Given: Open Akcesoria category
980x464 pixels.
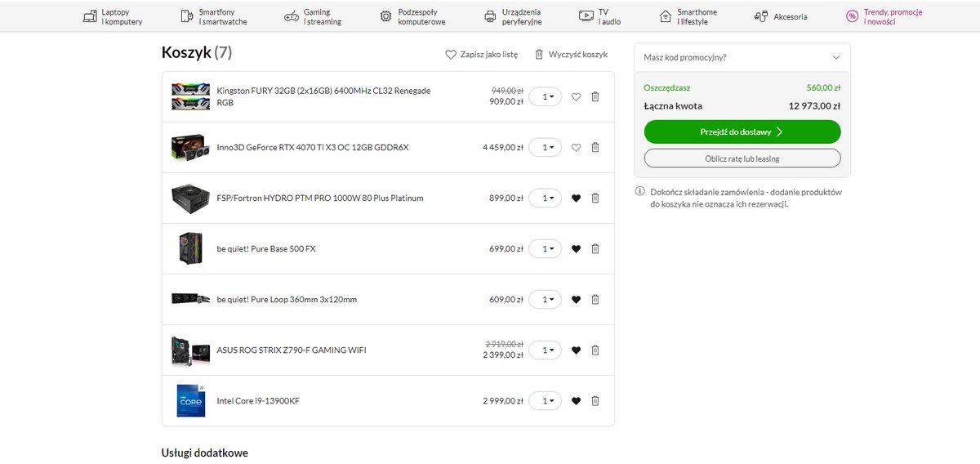Looking at the screenshot, I should pos(781,16).
